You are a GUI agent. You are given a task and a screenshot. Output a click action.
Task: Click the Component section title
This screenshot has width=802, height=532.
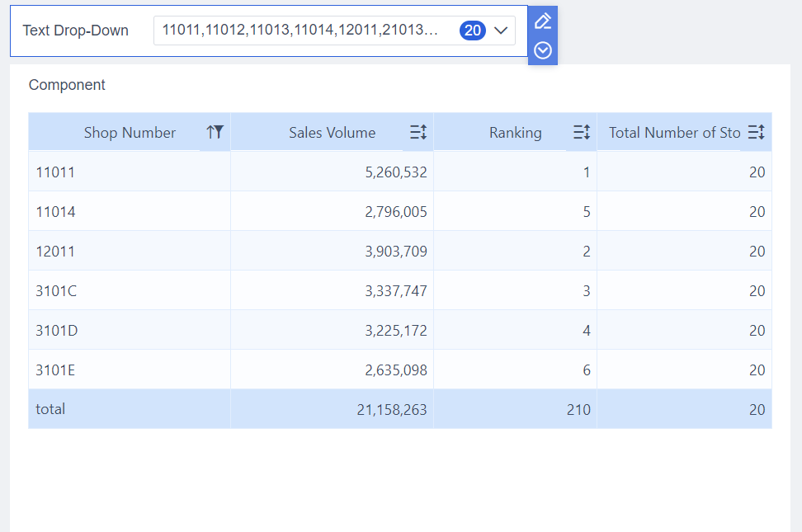click(67, 84)
